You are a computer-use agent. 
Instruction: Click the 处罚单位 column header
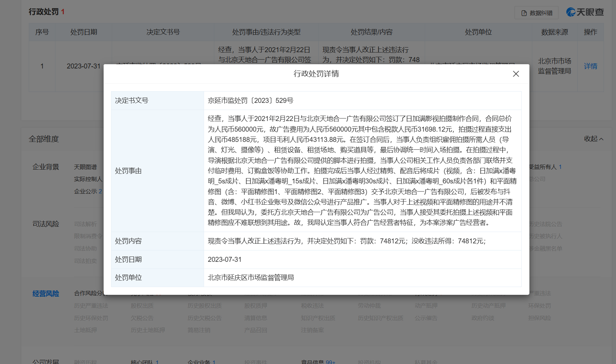click(479, 32)
